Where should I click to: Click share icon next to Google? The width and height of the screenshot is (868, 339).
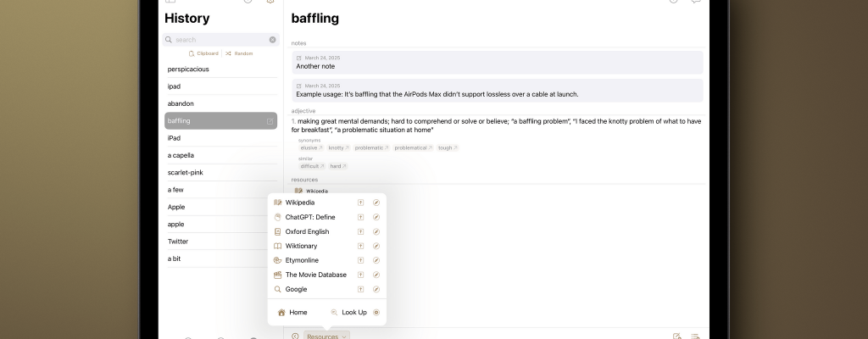(361, 289)
